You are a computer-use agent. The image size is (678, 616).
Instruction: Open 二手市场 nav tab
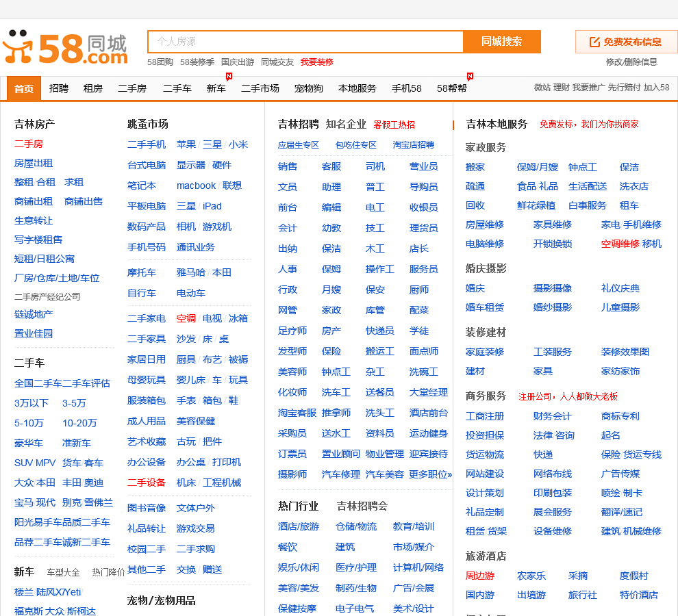coord(260,88)
